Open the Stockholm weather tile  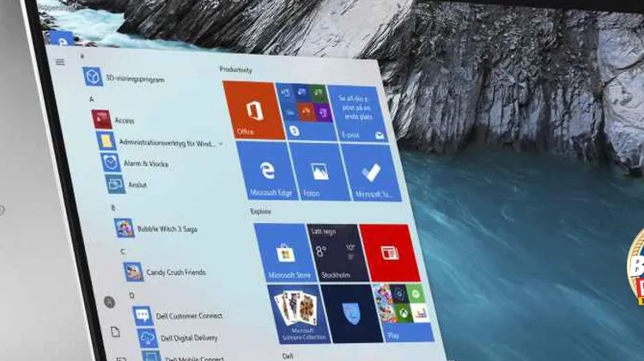pos(338,253)
